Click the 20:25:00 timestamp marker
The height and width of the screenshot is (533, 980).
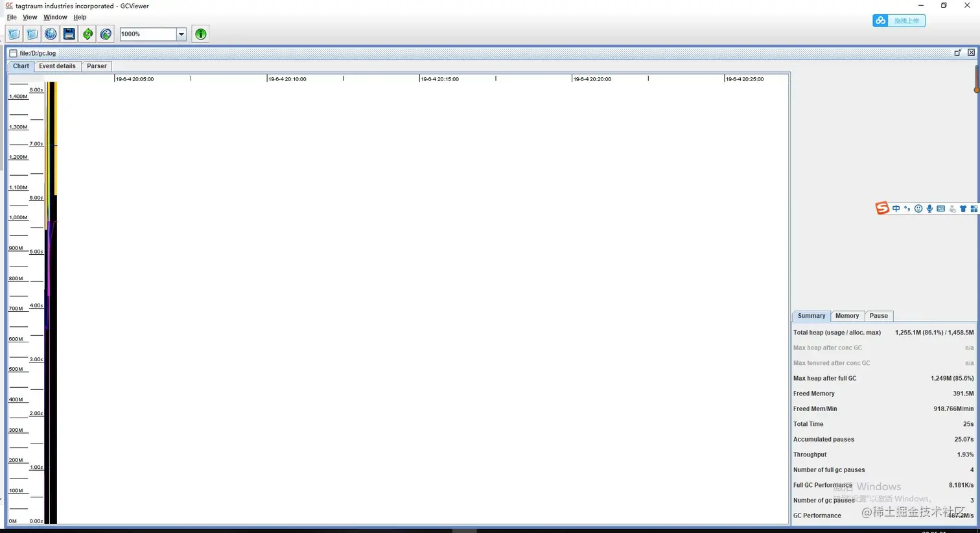pyautogui.click(x=745, y=79)
